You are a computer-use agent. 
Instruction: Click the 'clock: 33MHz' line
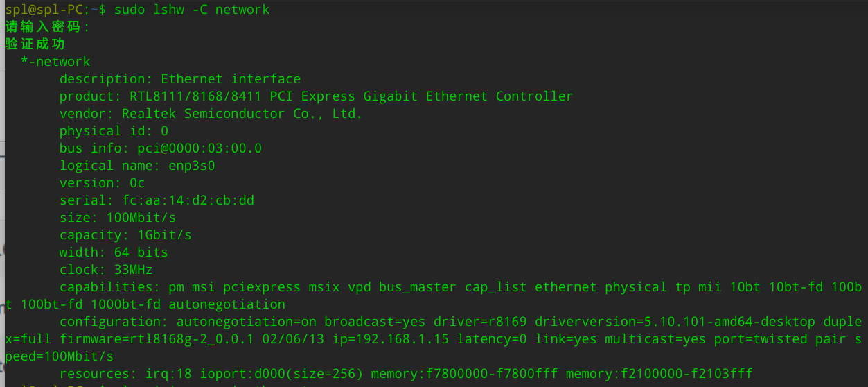click(x=106, y=270)
